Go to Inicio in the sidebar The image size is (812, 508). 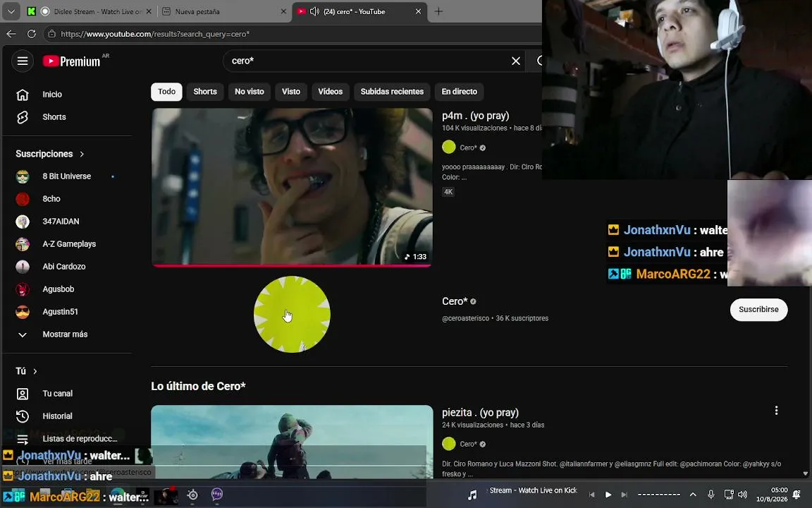51,95
